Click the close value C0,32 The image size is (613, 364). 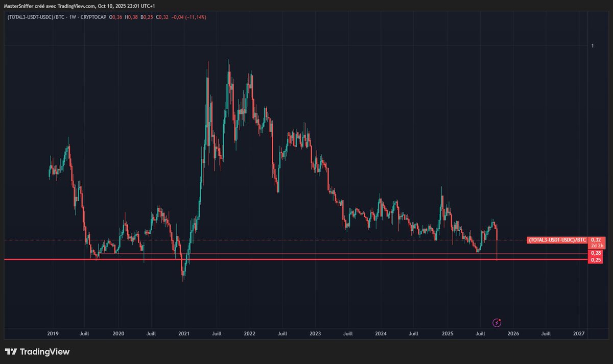[x=162, y=17]
